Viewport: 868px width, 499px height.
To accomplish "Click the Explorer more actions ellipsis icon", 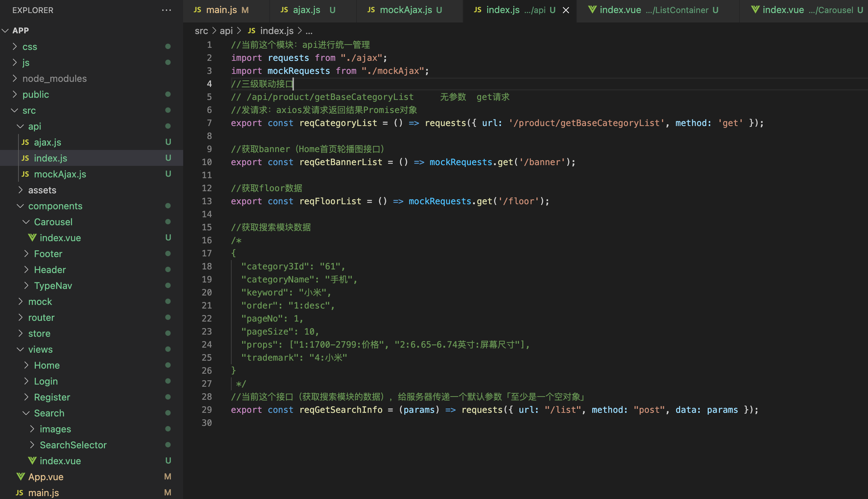I will click(166, 10).
